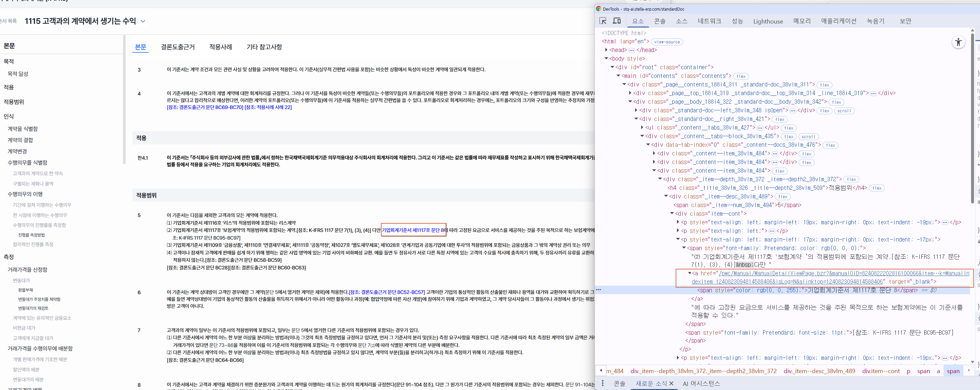The width and height of the screenshot is (980, 390).
Task: Open the 1115 document title dropdown chevron
Action: click(x=143, y=21)
